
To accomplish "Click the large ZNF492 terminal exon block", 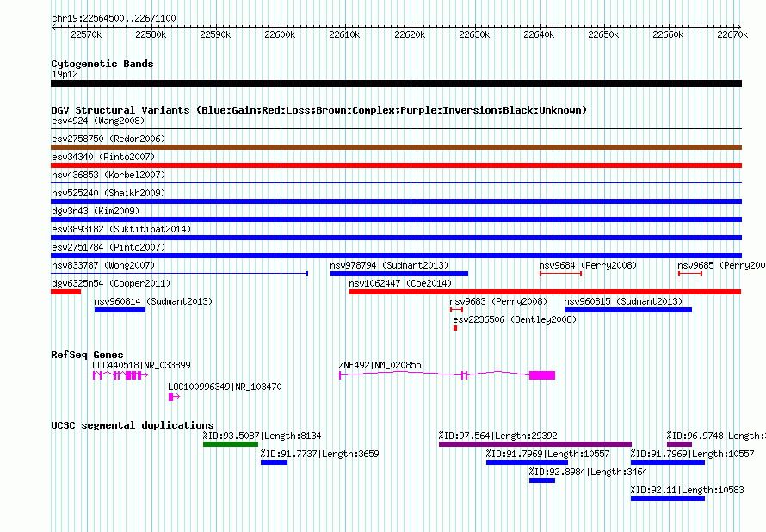I will [x=542, y=375].
